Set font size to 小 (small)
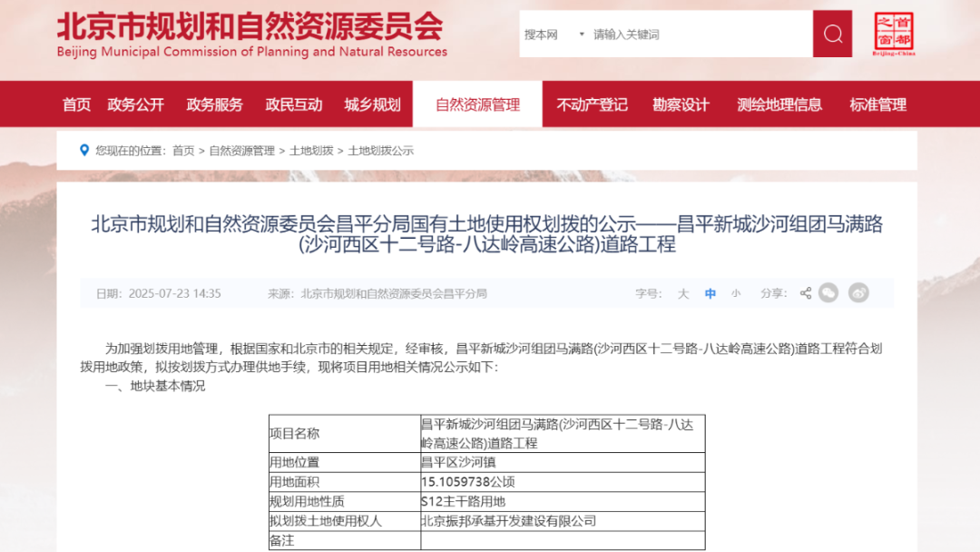This screenshot has width=980, height=552. click(x=736, y=293)
